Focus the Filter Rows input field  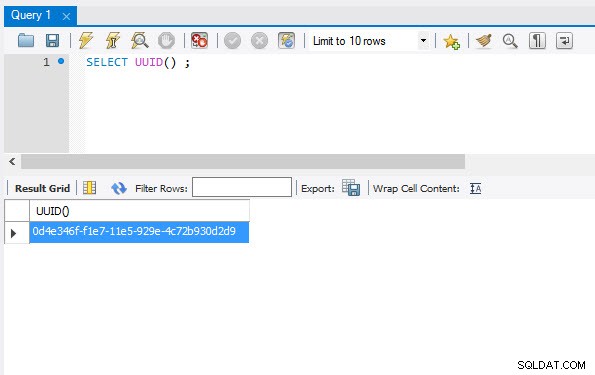click(242, 187)
